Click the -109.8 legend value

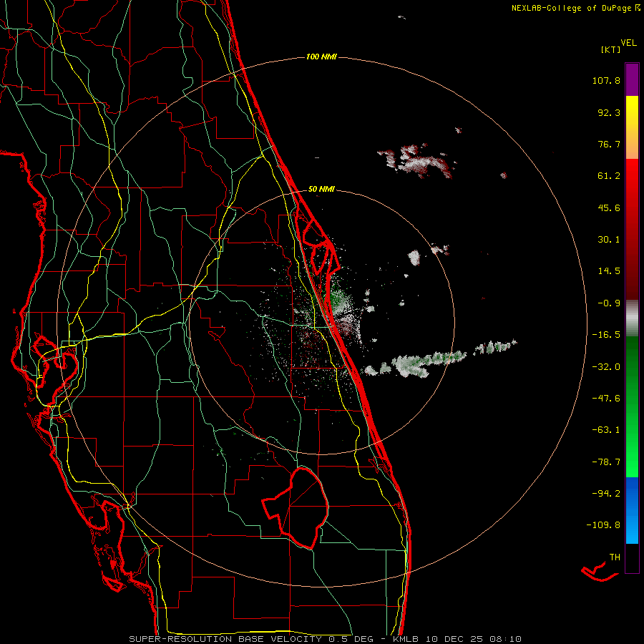603,525
